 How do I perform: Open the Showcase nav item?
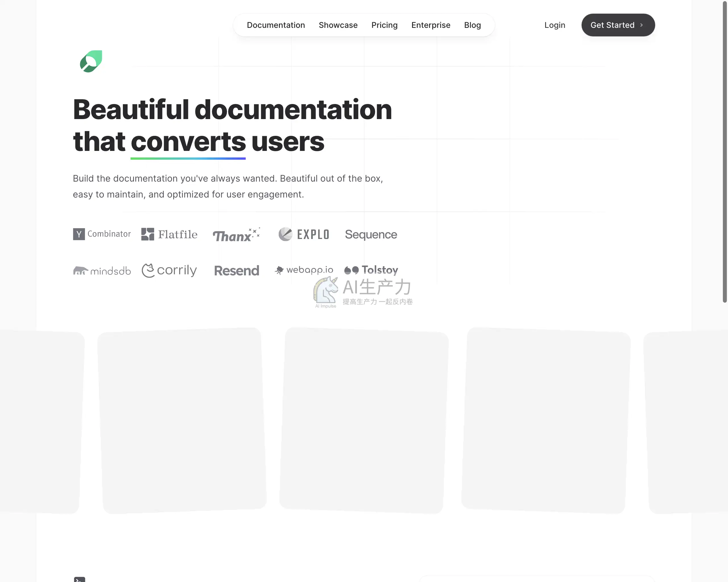click(338, 25)
